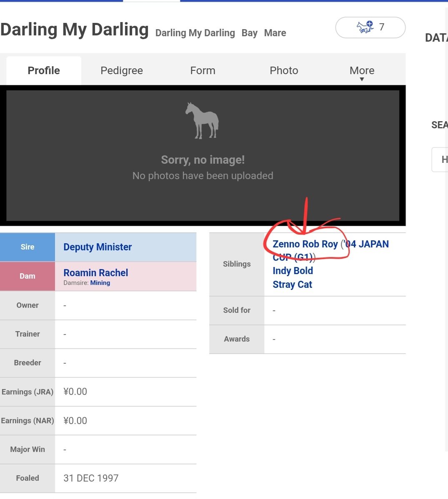Open sibling Zenno Rob Roy link
The image size is (448, 499).
[x=305, y=244]
